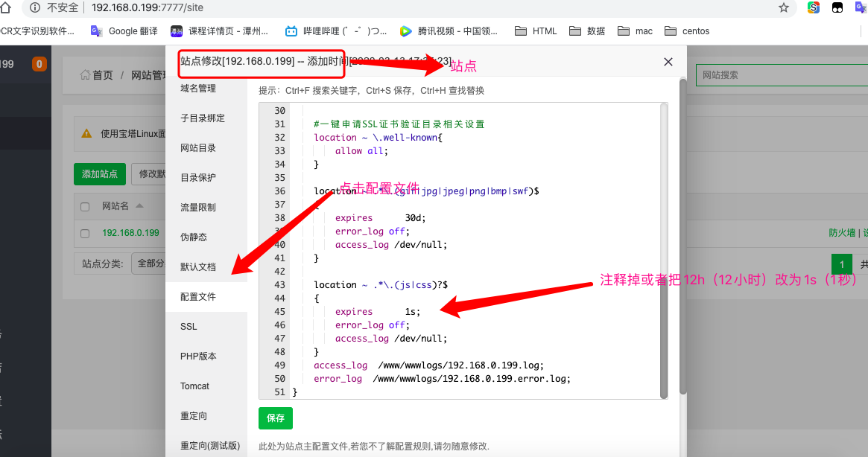Image resolution: width=868 pixels, height=457 pixels.
Task: Click the green 保存 button
Action: [x=275, y=418]
